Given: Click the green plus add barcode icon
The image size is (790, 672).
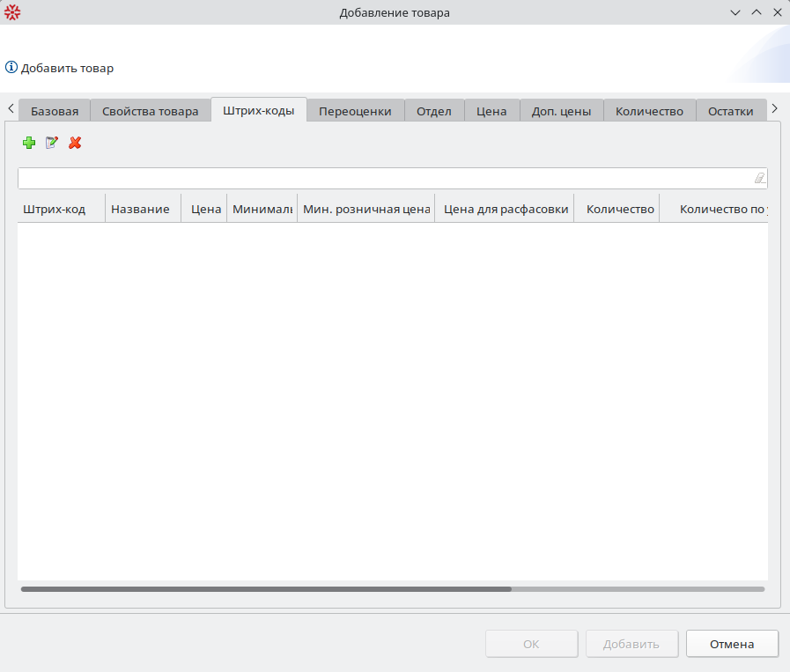Looking at the screenshot, I should point(29,143).
